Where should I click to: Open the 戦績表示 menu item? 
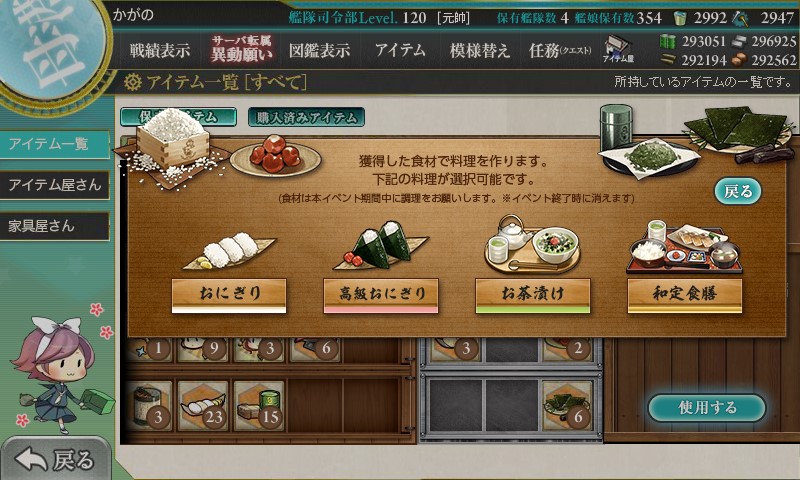pos(160,50)
